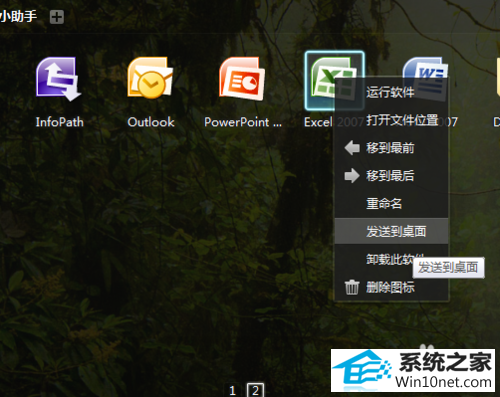Select page 2 indicator

click(x=255, y=390)
